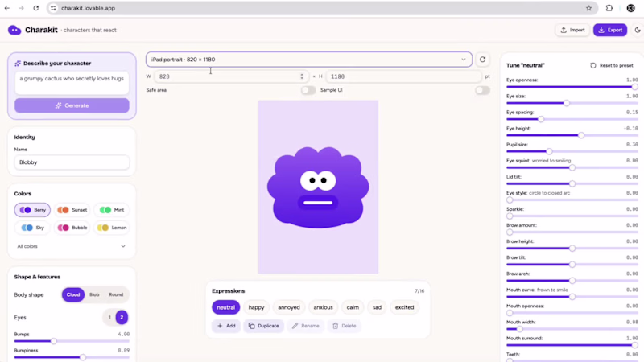Select the calm expression
Viewport: 644px width, 362px height.
point(353,307)
